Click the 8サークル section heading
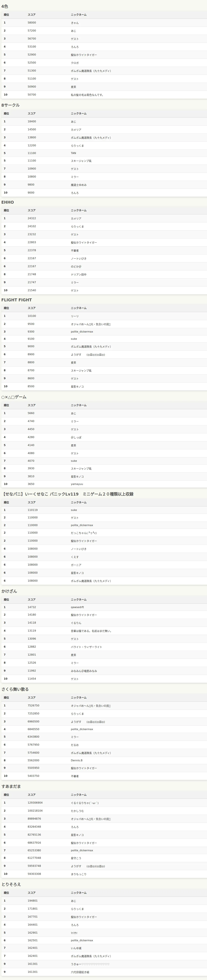The image size is (207, 980). click(10, 105)
